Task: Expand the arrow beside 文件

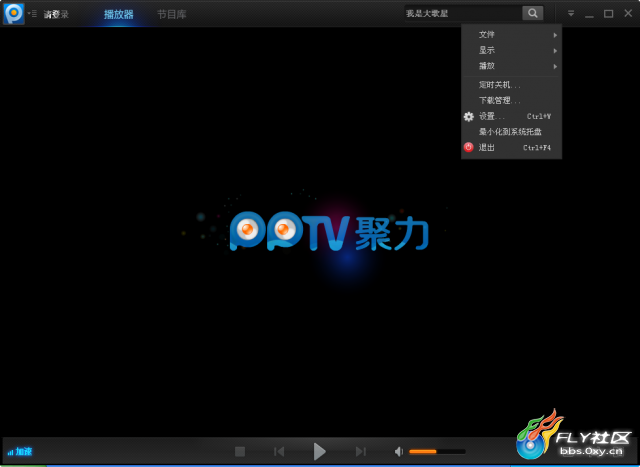Action: [x=555, y=35]
